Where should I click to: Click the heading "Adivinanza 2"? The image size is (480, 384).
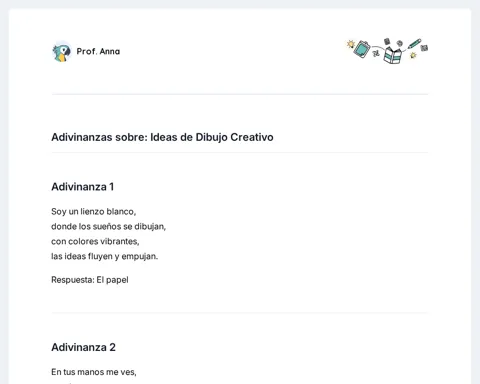(x=84, y=347)
